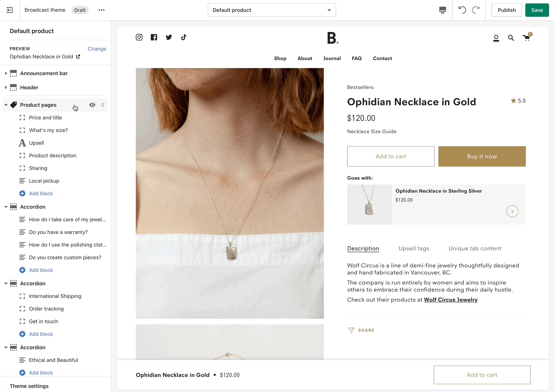The image size is (555, 392).
Task: Click the Publish button
Action: pyautogui.click(x=507, y=10)
